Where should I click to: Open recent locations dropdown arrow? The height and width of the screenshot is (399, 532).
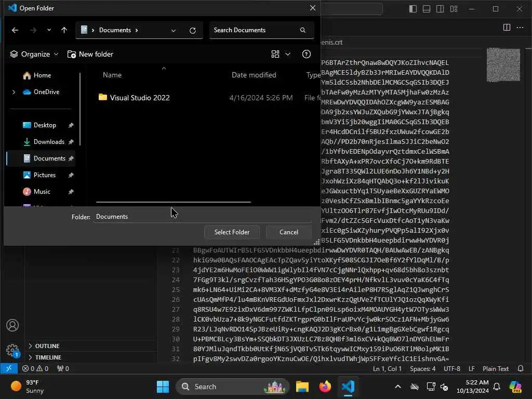coord(49,30)
